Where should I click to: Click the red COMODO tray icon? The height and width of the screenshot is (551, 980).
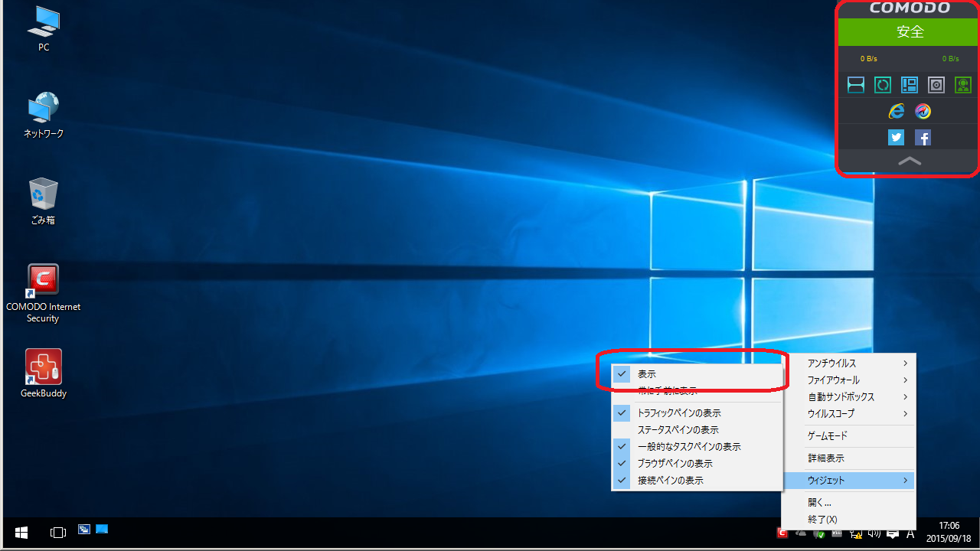(782, 533)
